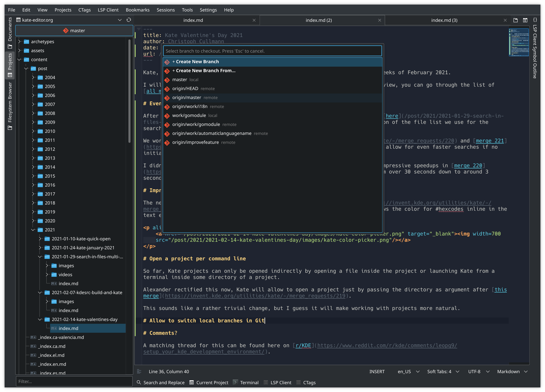Open the Markdown syntax mode dropdown
Viewport: 545px width, 392px height.
click(512, 371)
